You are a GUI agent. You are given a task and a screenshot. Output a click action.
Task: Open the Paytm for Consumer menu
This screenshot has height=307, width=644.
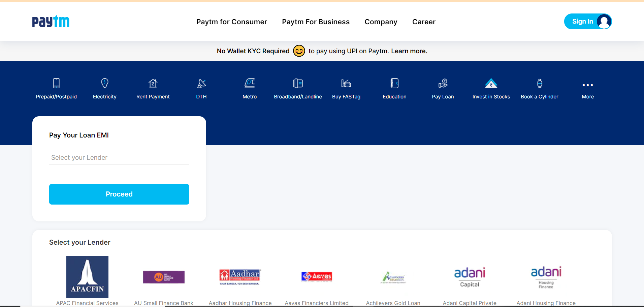[x=232, y=22]
